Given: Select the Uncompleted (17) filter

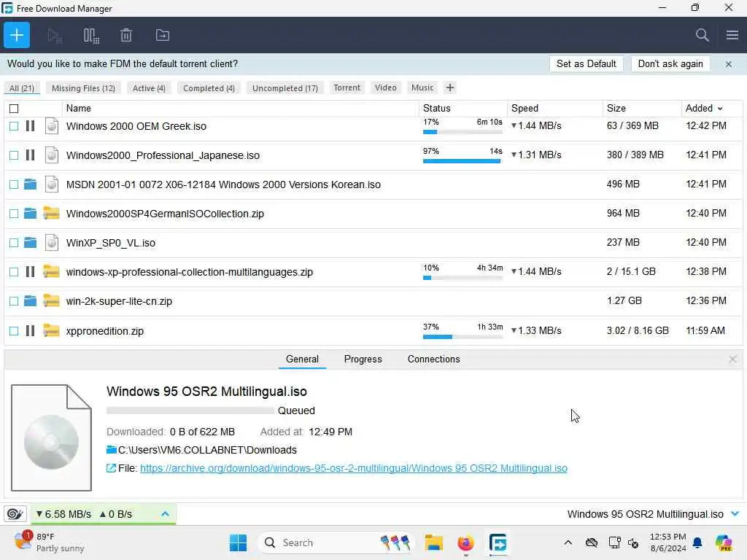Looking at the screenshot, I should [x=285, y=88].
